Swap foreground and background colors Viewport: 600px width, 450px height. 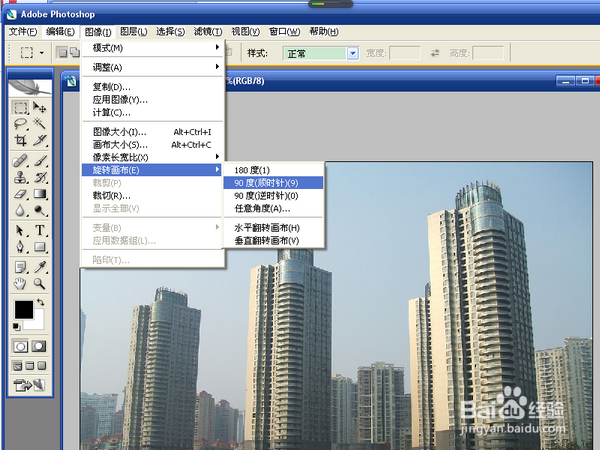point(40,302)
